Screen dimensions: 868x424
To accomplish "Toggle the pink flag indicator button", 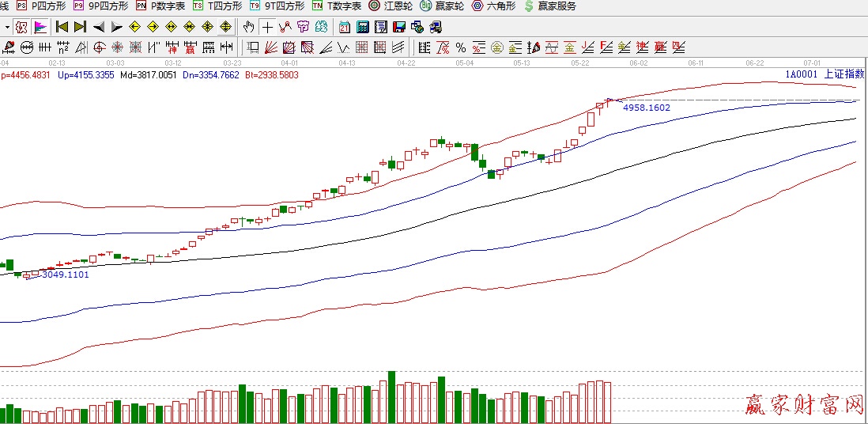I will coord(40,27).
